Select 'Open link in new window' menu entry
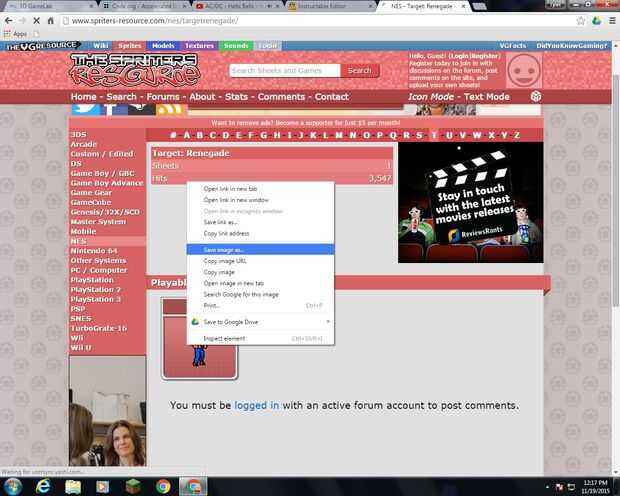The image size is (620, 496). [260, 200]
